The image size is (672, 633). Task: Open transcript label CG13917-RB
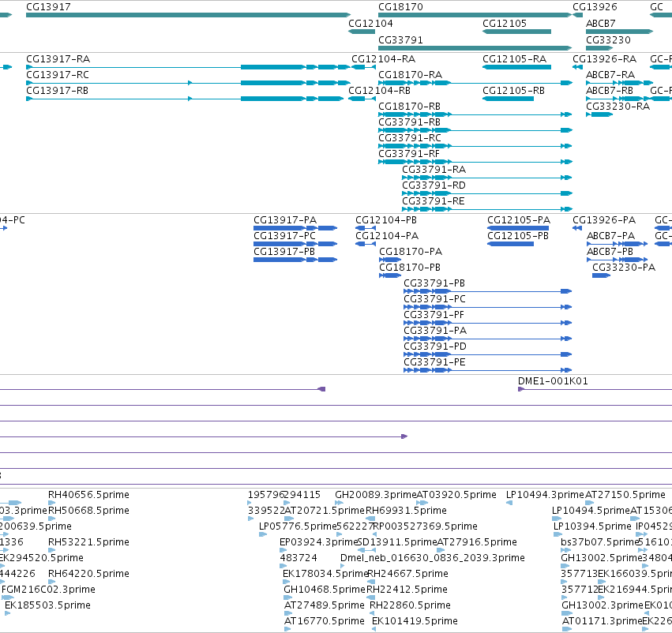[58, 91]
